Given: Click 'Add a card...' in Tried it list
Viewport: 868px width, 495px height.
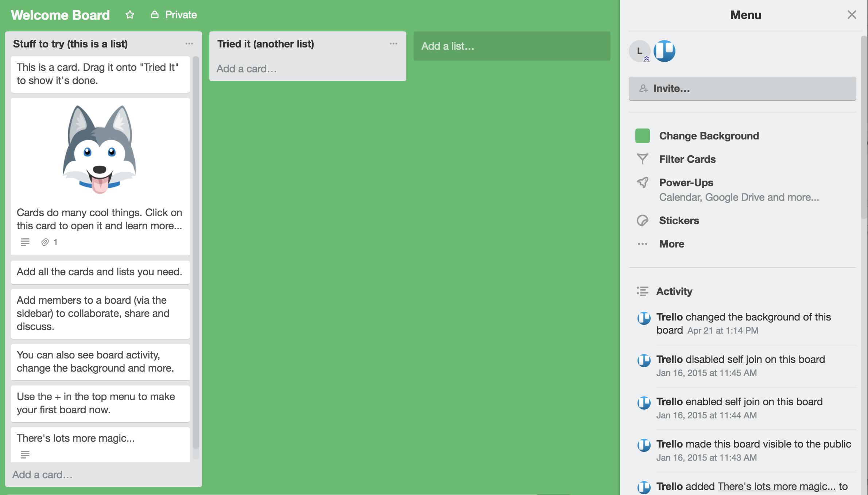Looking at the screenshot, I should pos(247,69).
